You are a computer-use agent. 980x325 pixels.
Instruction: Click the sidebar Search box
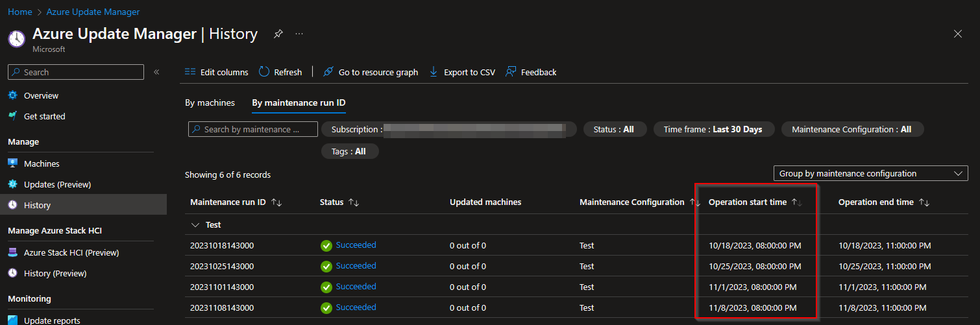76,72
